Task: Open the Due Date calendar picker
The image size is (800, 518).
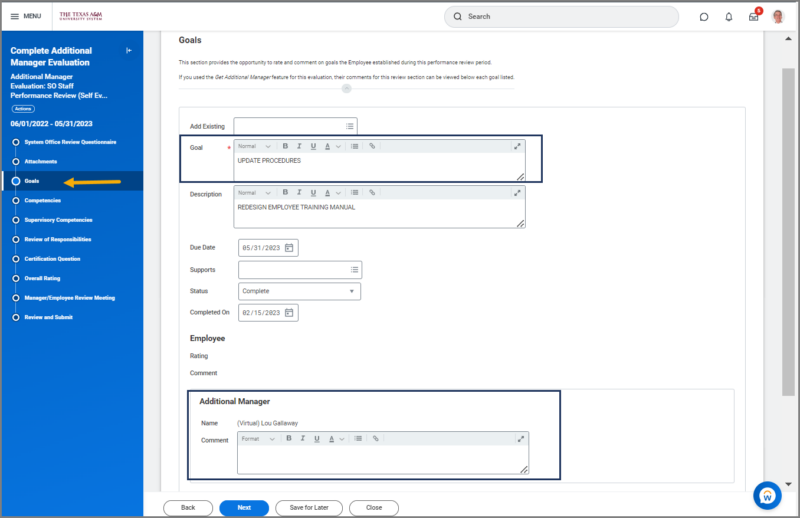Action: tap(289, 248)
